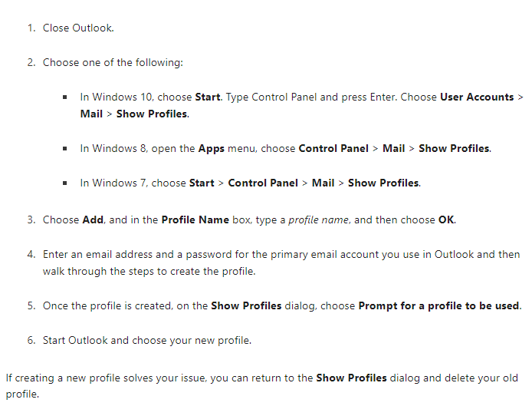Image resolution: width=532 pixels, height=406 pixels.
Task: Click the 'Close Outlook.' step text
Action: (78, 28)
